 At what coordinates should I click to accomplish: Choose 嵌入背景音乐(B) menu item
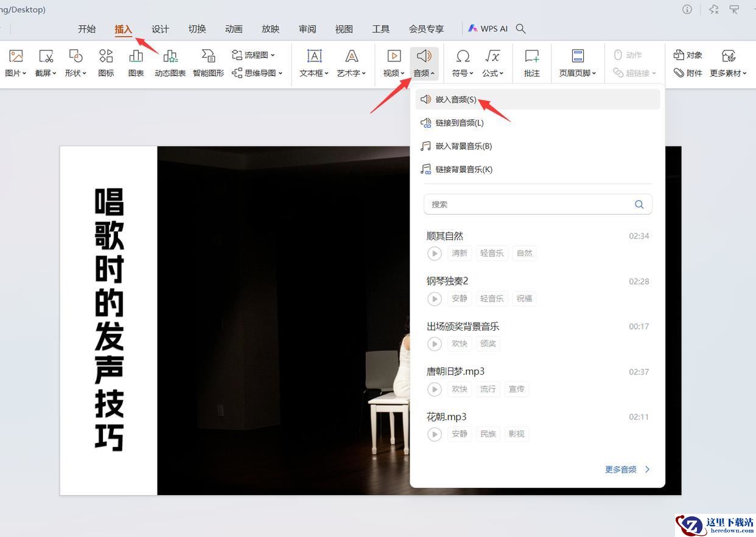[537, 146]
